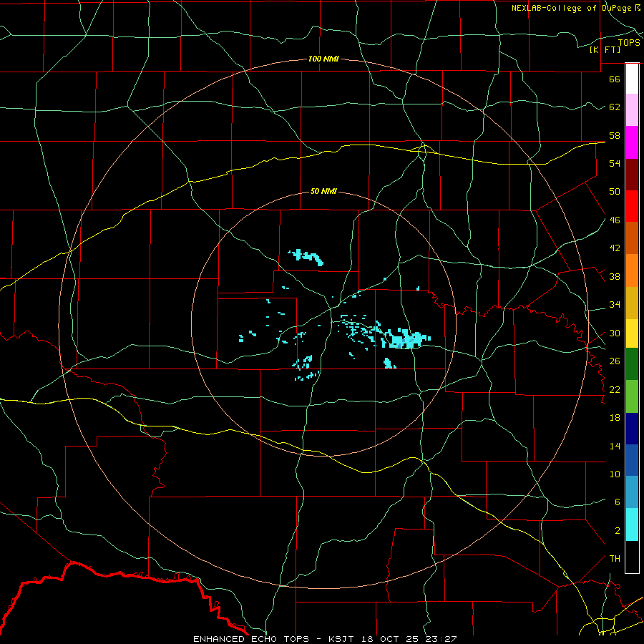Viewport: 644px width, 644px height.
Task: Click the '18 OCT 25' date in the caption
Action: coord(390,639)
